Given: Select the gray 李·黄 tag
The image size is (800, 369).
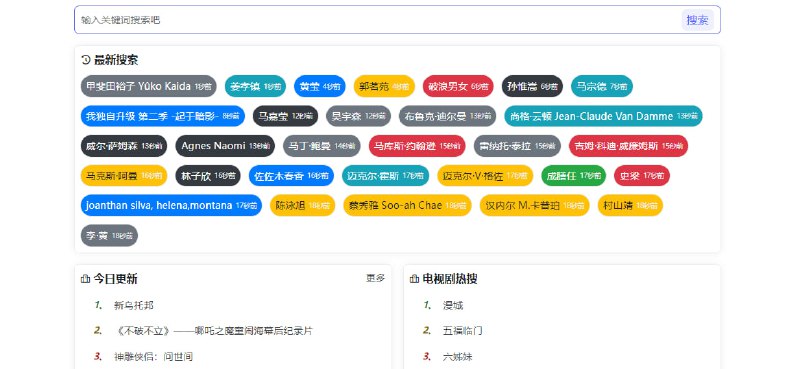Looking at the screenshot, I should 109,235.
